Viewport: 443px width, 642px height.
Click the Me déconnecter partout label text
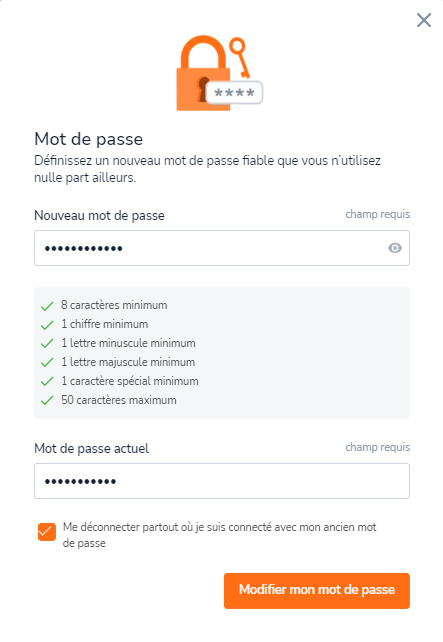point(219,535)
